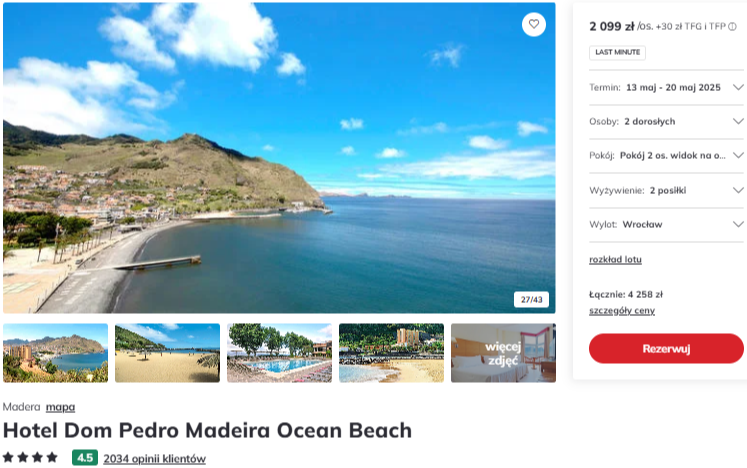The width and height of the screenshot is (747, 468).
Task: Select the hotel shoreline thumbnail
Action: tap(392, 353)
